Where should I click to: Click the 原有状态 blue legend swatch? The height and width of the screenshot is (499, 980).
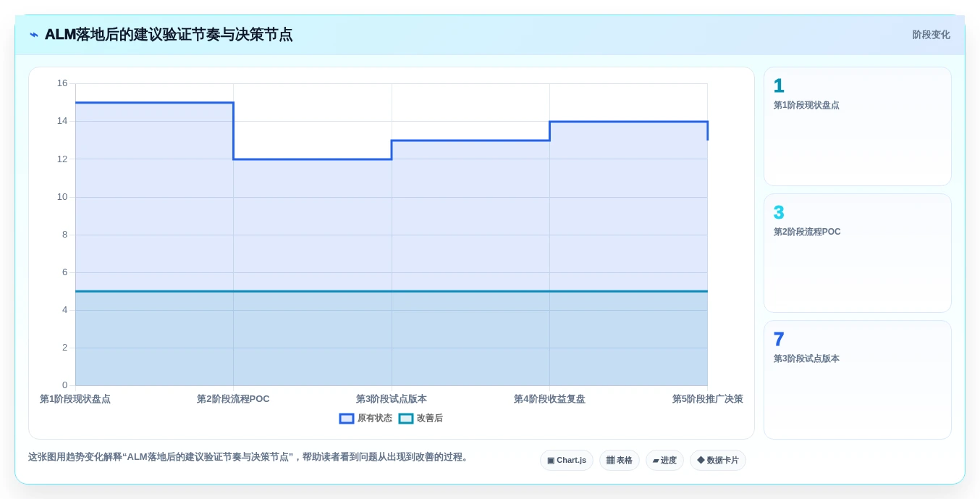pos(347,419)
